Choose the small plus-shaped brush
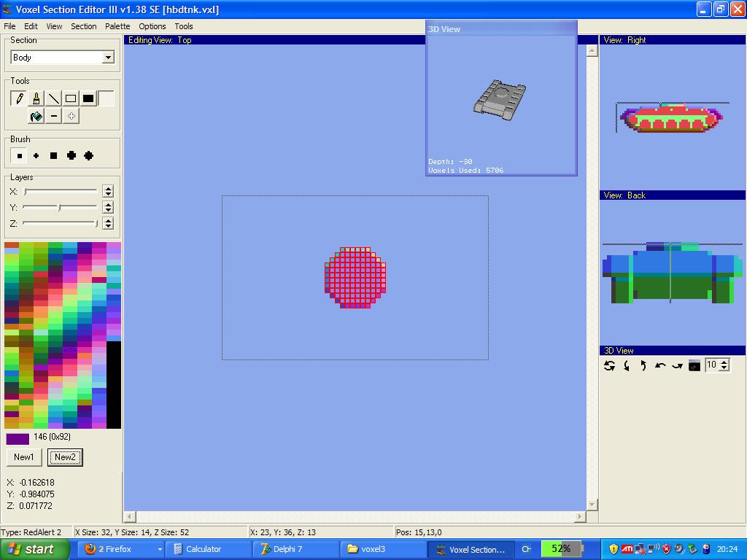 tap(36, 156)
